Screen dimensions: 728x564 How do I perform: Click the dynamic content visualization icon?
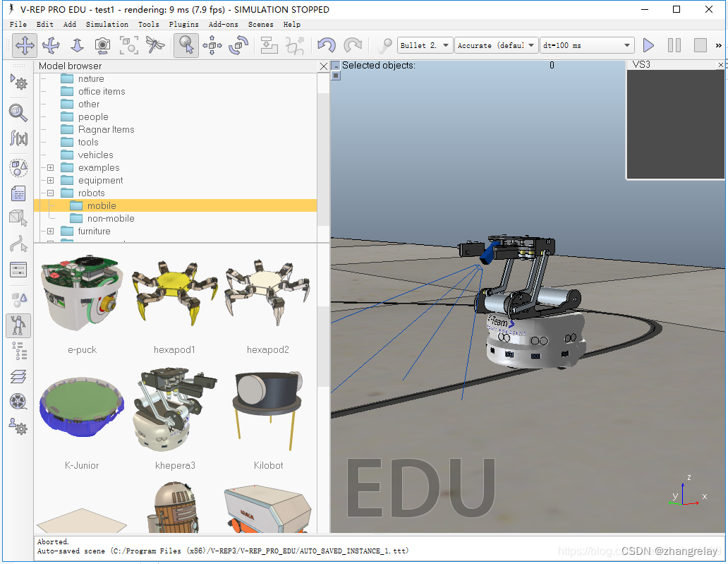point(384,45)
